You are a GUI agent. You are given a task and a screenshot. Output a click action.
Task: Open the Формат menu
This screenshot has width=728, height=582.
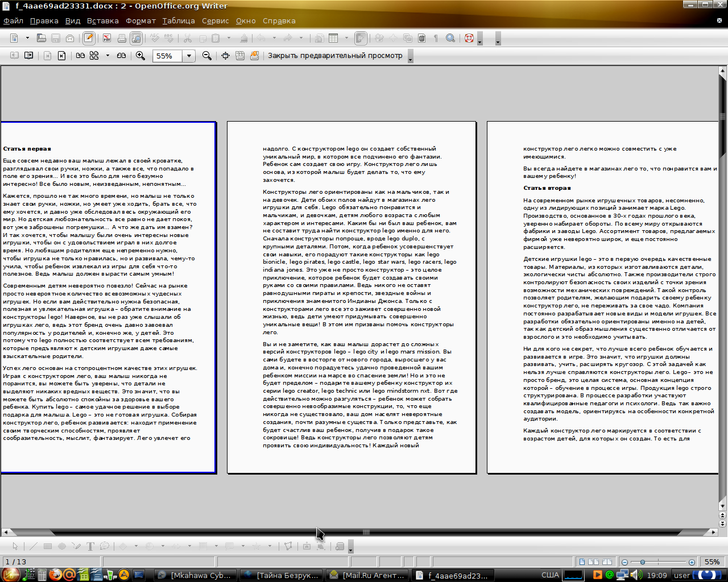(x=140, y=21)
